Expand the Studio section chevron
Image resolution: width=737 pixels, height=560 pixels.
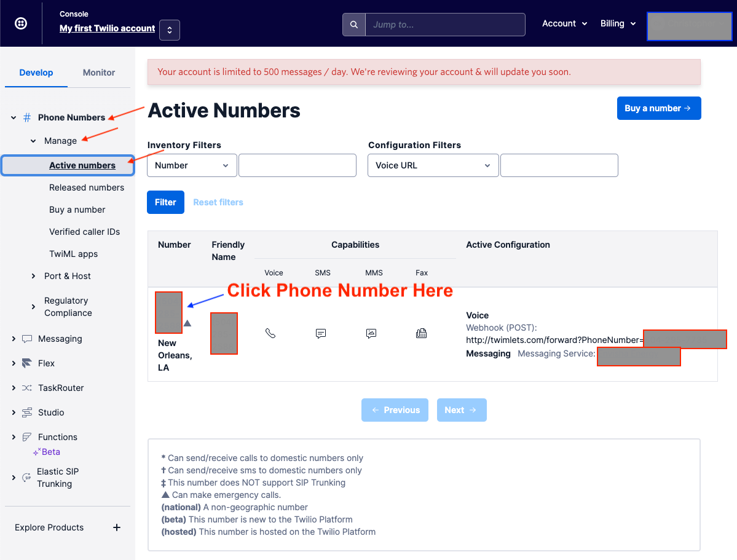click(14, 412)
